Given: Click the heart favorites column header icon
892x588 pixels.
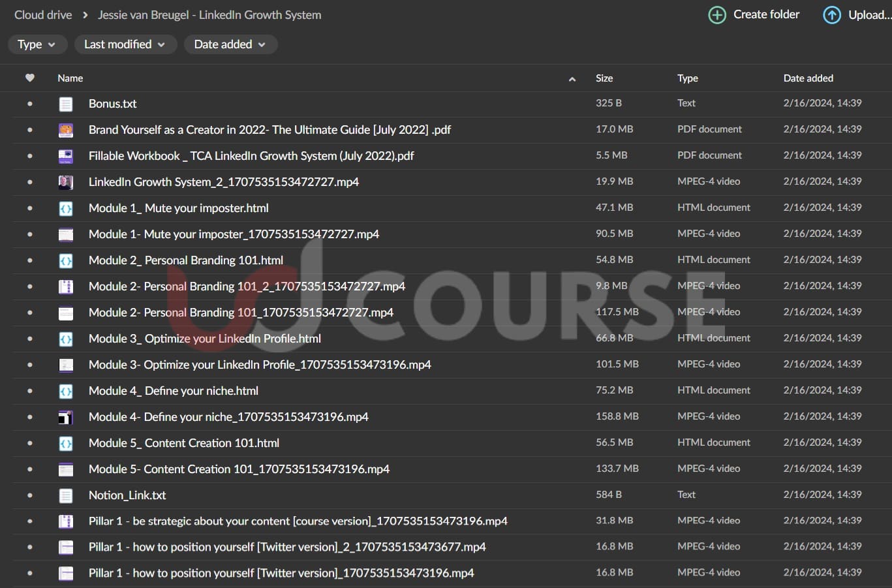Looking at the screenshot, I should tap(30, 78).
